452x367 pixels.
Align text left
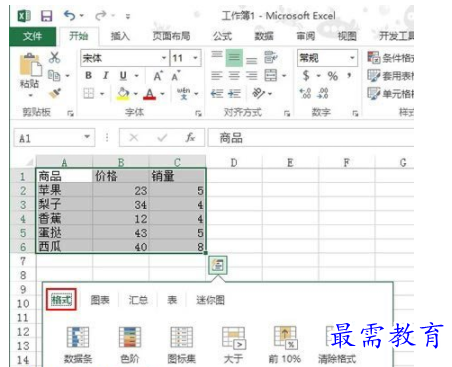tap(217, 76)
